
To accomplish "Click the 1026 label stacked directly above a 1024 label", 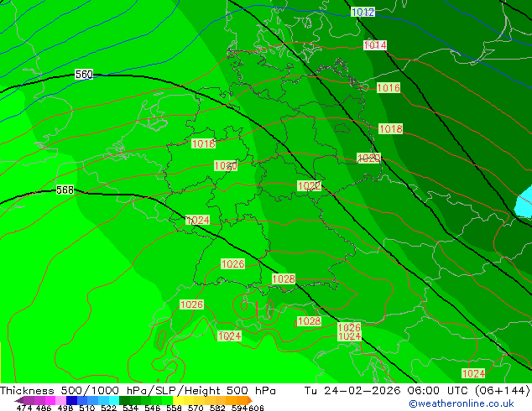I will pos(349,328).
